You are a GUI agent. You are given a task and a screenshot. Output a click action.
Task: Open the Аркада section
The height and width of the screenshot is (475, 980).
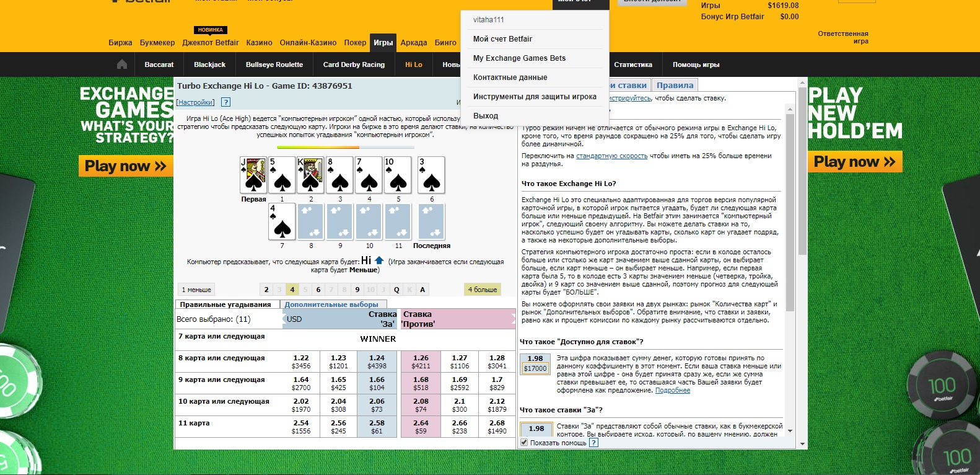pyautogui.click(x=414, y=43)
